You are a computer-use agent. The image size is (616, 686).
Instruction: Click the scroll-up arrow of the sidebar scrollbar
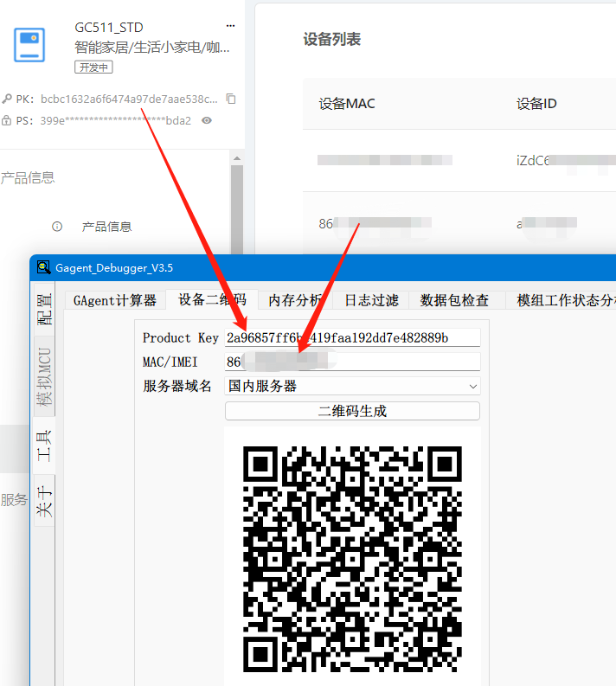pyautogui.click(x=237, y=158)
